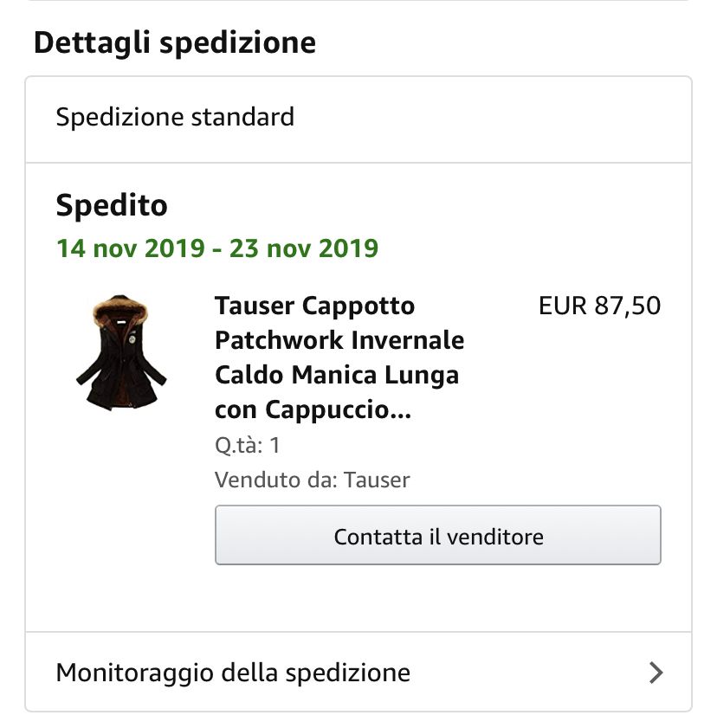This screenshot has width=717, height=728.
Task: Click the Spedito status heading
Action: click(x=112, y=205)
